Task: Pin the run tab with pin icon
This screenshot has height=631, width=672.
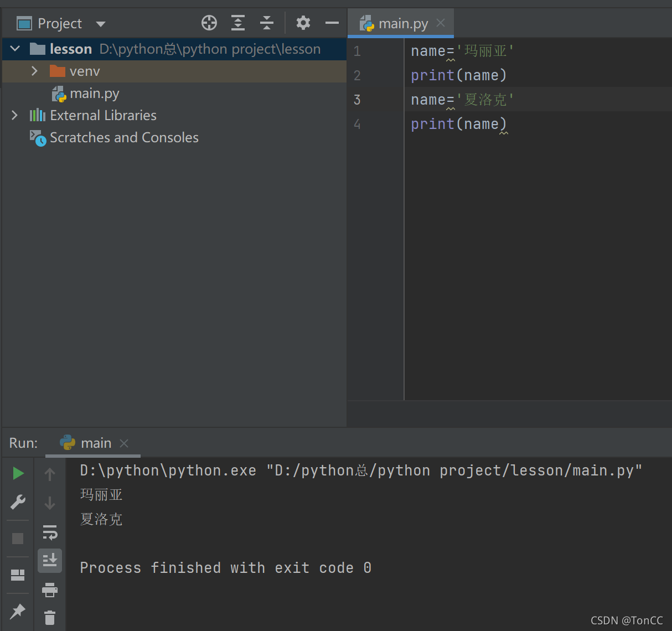Action: click(x=18, y=611)
